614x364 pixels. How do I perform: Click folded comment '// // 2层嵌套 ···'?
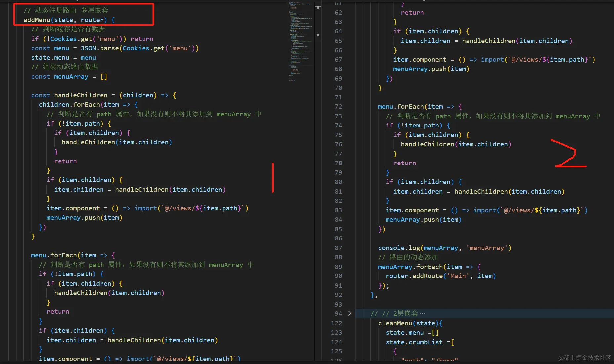pos(398,313)
